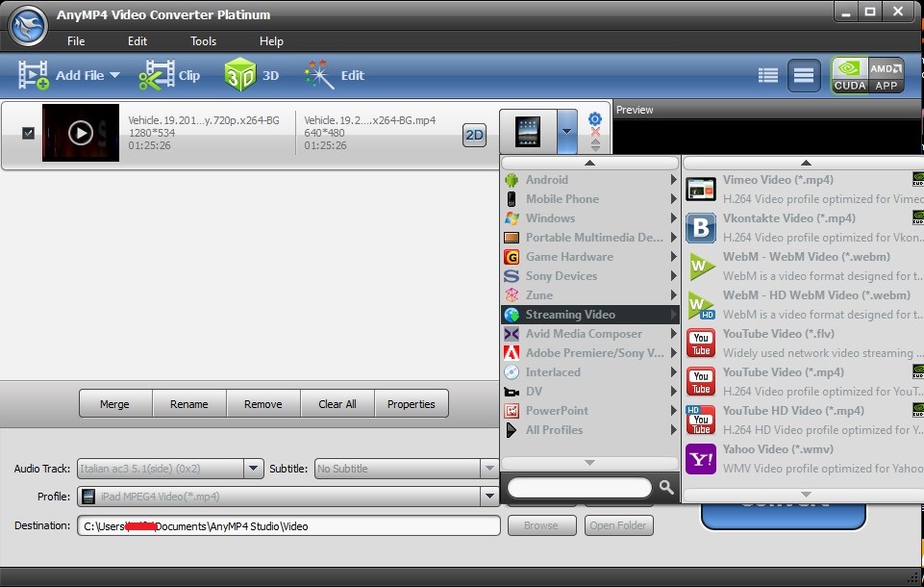The height and width of the screenshot is (587, 924).
Task: Switch to detailed list view icon
Action: (x=768, y=75)
